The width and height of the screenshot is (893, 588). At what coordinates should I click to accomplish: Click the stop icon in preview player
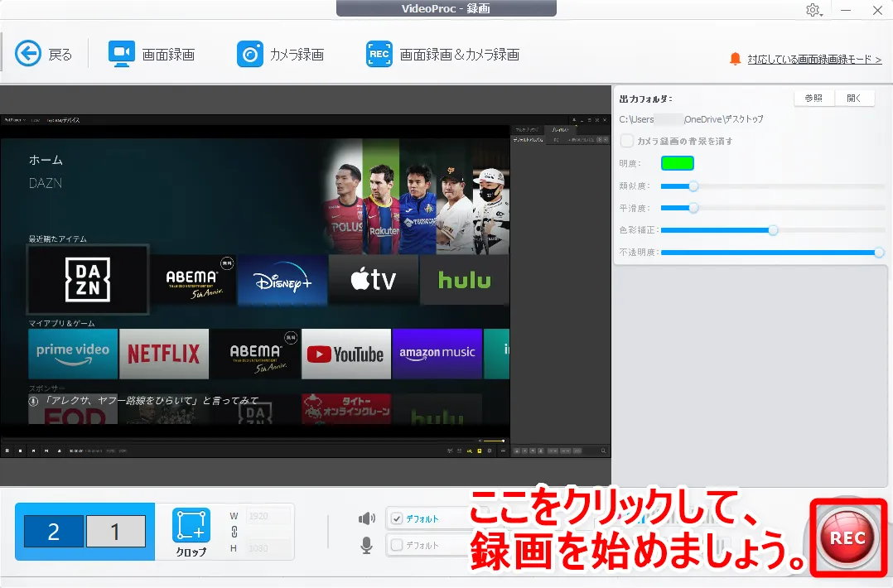tap(21, 451)
